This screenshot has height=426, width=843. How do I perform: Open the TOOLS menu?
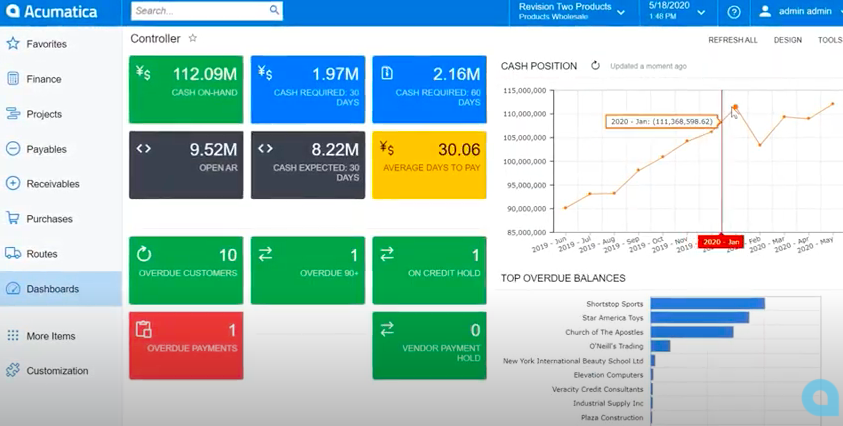830,40
